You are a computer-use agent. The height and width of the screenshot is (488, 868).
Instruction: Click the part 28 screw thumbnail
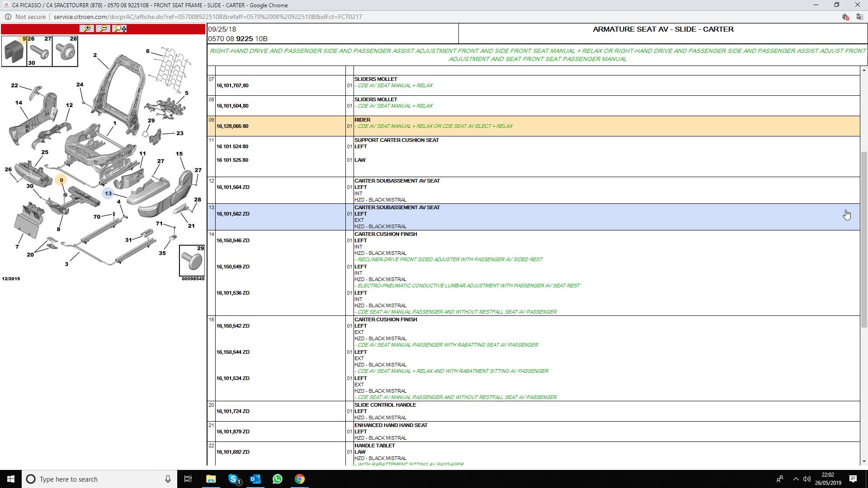[66, 51]
